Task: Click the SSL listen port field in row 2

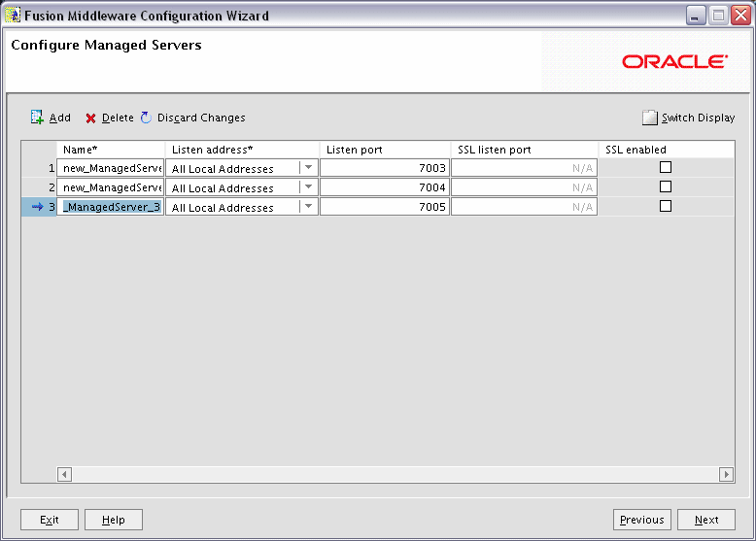Action: click(x=524, y=186)
